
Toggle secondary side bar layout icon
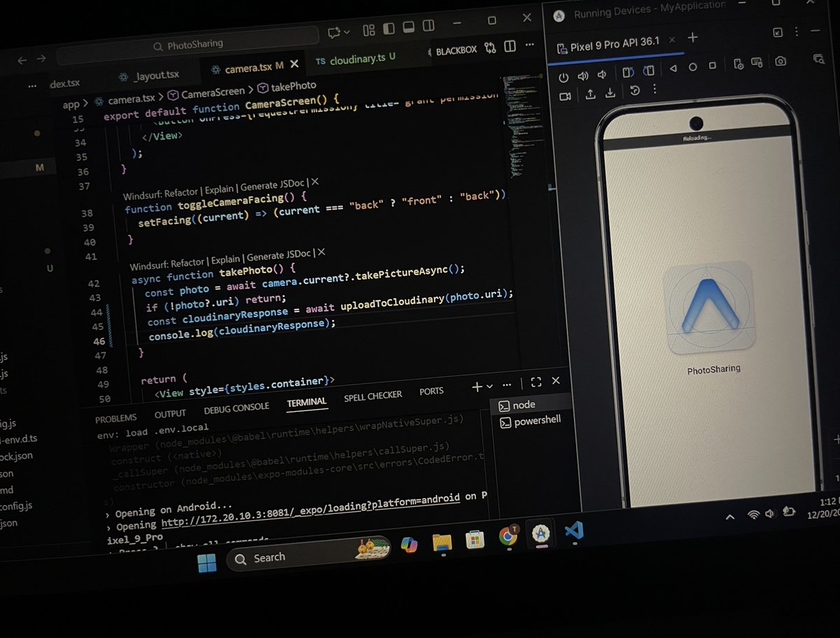point(428,26)
